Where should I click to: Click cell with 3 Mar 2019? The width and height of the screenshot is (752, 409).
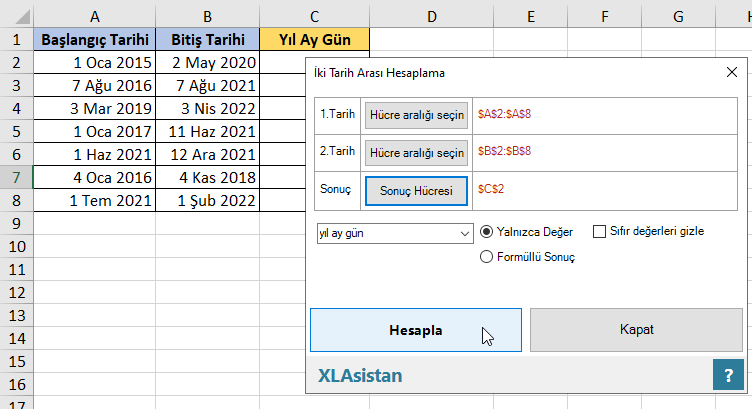tap(94, 108)
